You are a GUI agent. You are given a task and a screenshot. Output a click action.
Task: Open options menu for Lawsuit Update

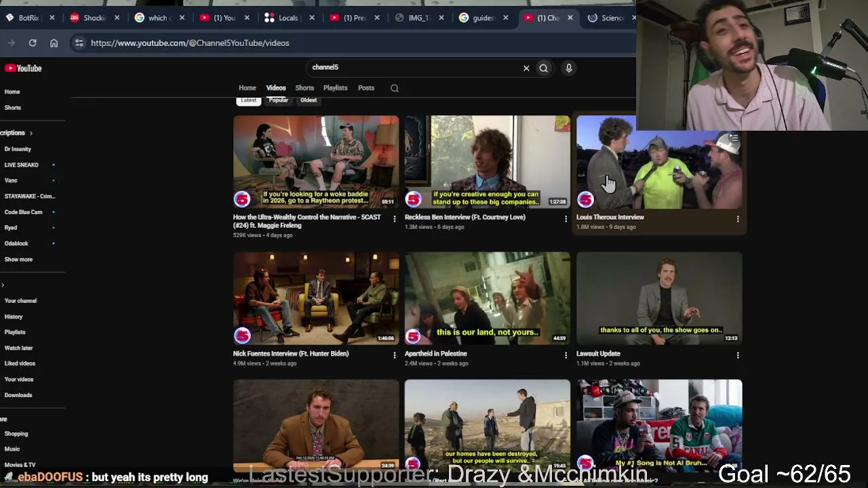pyautogui.click(x=738, y=354)
